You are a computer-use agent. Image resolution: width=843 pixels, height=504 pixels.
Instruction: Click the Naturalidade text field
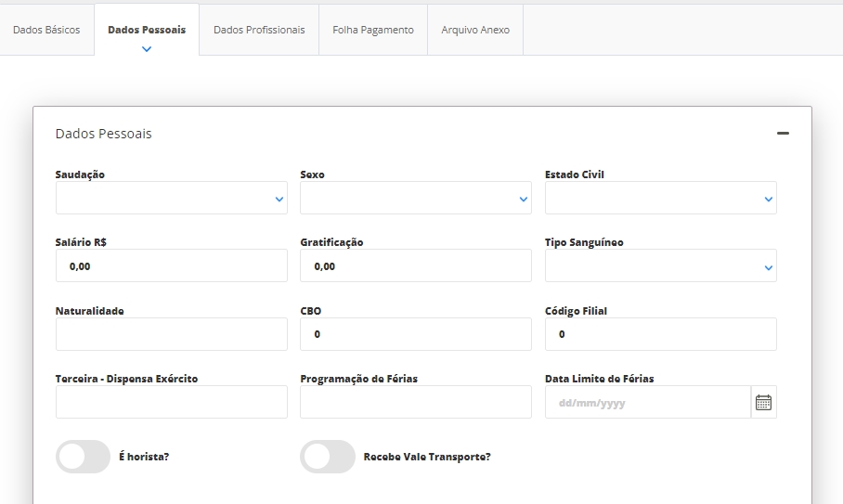(x=172, y=334)
